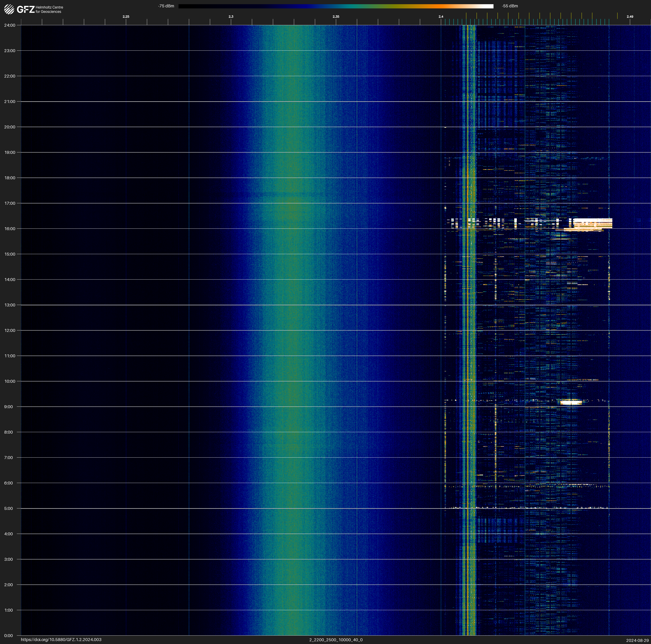Click the bright white burst near 9:00
651x644 pixels.
(x=571, y=402)
